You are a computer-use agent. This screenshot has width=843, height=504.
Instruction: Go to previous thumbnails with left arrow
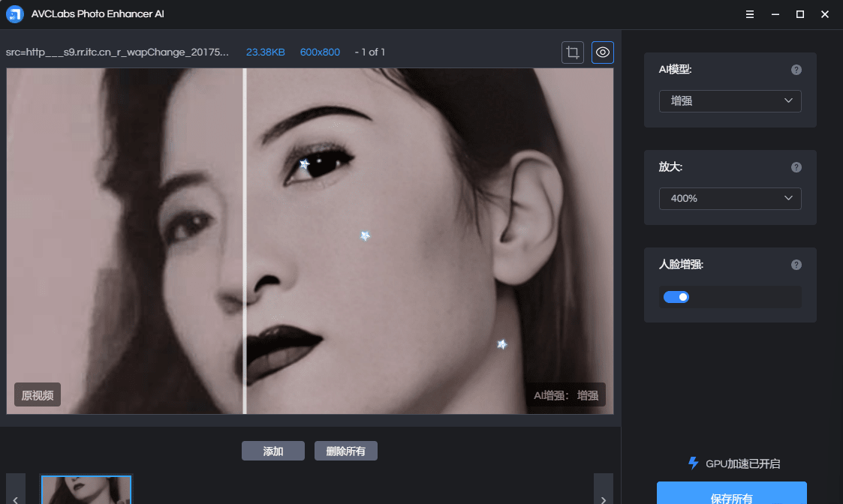coord(16,490)
